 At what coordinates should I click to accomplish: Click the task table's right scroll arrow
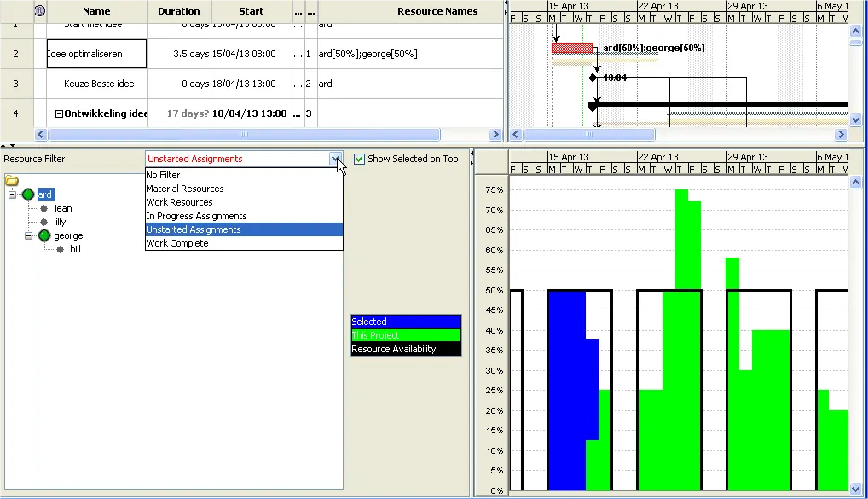pos(495,134)
